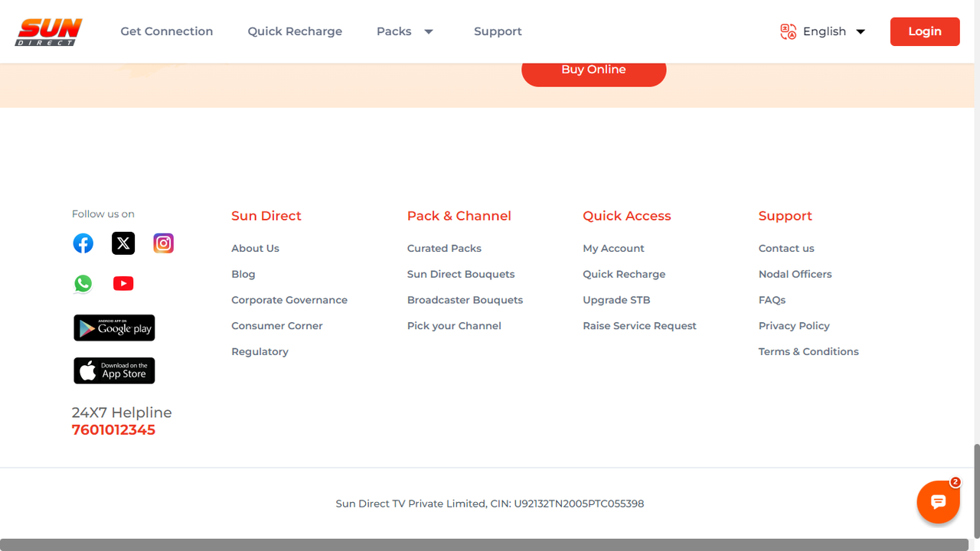Open the X (Twitter) social icon
Screen dimensions: 980x551
coord(123,243)
